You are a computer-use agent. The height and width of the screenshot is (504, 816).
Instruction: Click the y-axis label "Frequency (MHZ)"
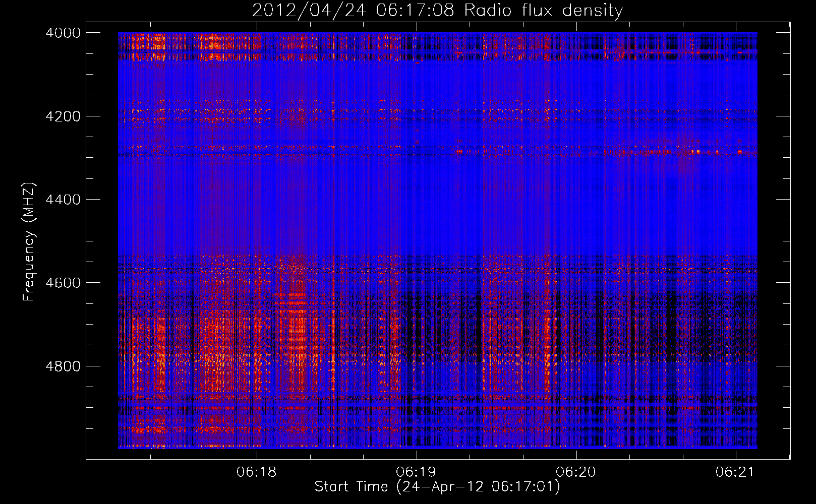tap(29, 242)
